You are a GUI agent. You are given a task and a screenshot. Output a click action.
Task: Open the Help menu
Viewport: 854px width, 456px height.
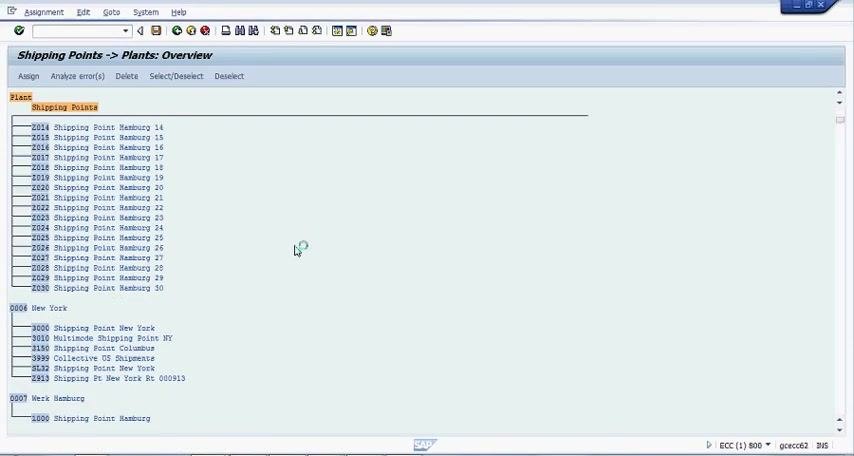click(179, 12)
